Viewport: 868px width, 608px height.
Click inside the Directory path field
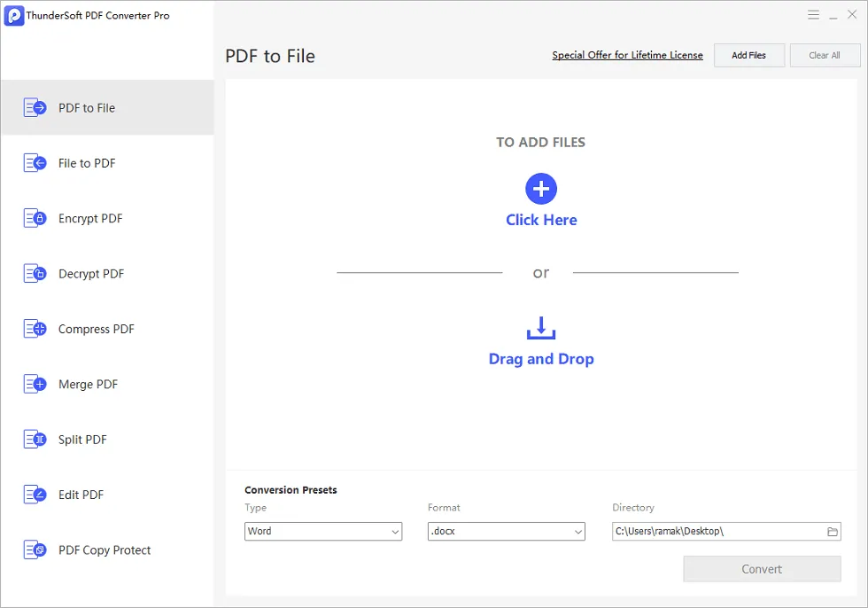pyautogui.click(x=709, y=531)
